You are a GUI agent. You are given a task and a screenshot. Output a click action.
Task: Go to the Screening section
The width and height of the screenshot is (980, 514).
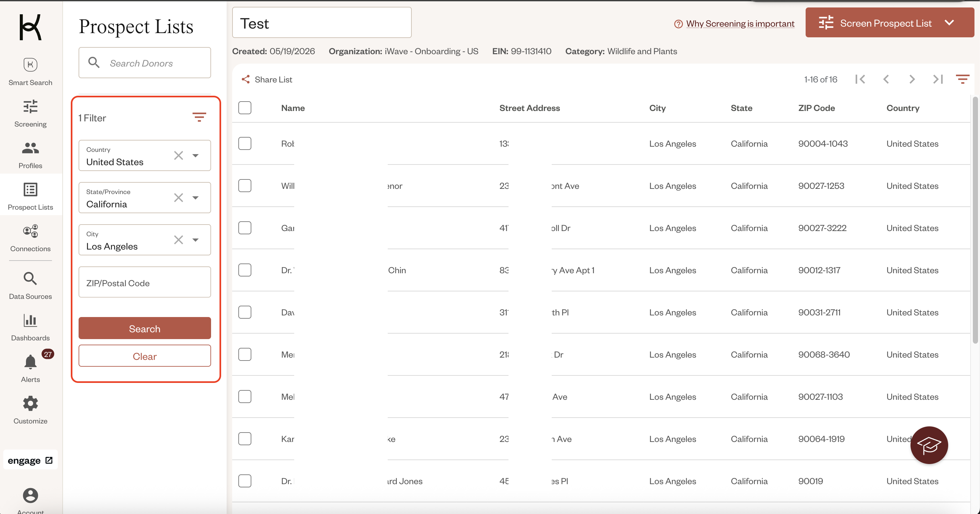pos(31,113)
